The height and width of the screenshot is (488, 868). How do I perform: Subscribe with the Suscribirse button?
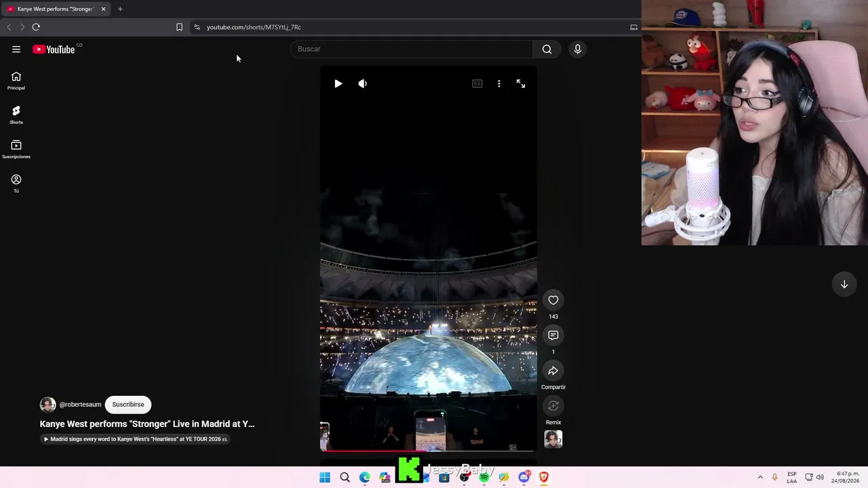tap(128, 405)
